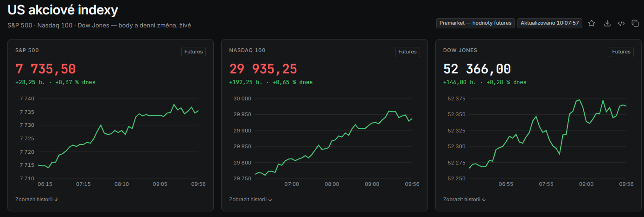Screen dimensions: 644x217
Task: Click the NASDAQ 100 card title
Action: (247, 50)
